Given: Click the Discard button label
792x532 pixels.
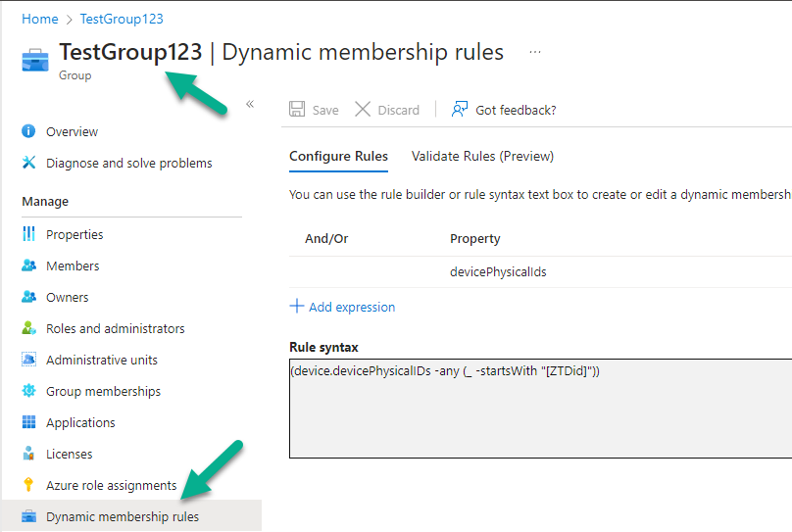Looking at the screenshot, I should (399, 110).
